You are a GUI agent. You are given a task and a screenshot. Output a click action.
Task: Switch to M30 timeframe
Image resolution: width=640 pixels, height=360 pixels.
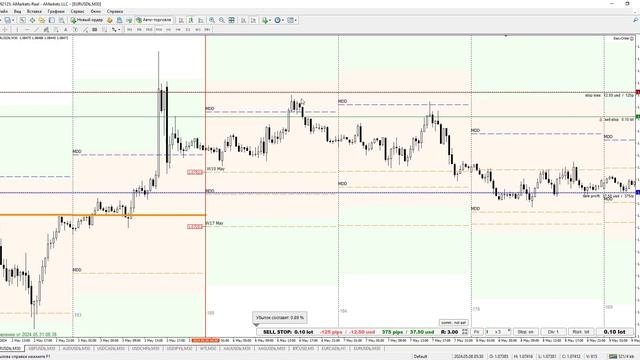point(159,29)
